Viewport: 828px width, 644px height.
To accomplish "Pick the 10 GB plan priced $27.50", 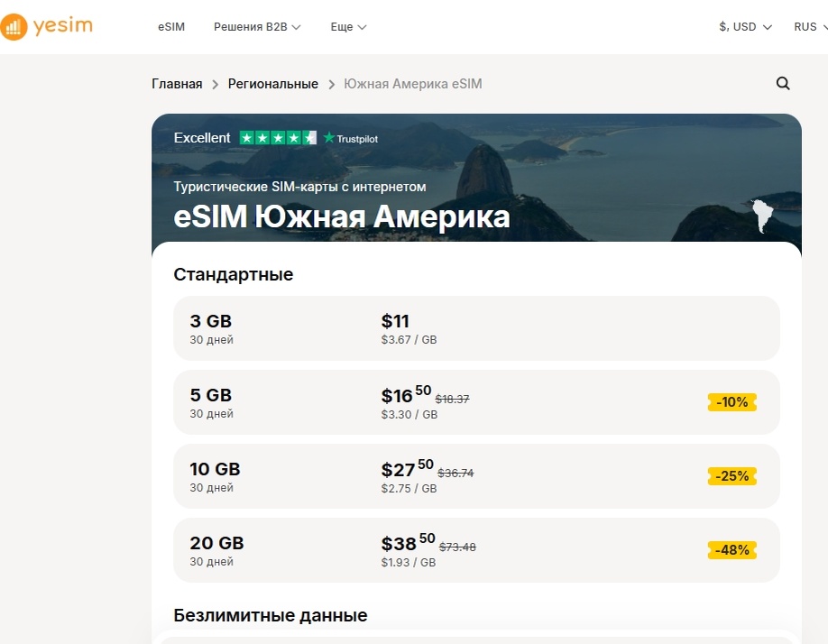I will click(475, 476).
